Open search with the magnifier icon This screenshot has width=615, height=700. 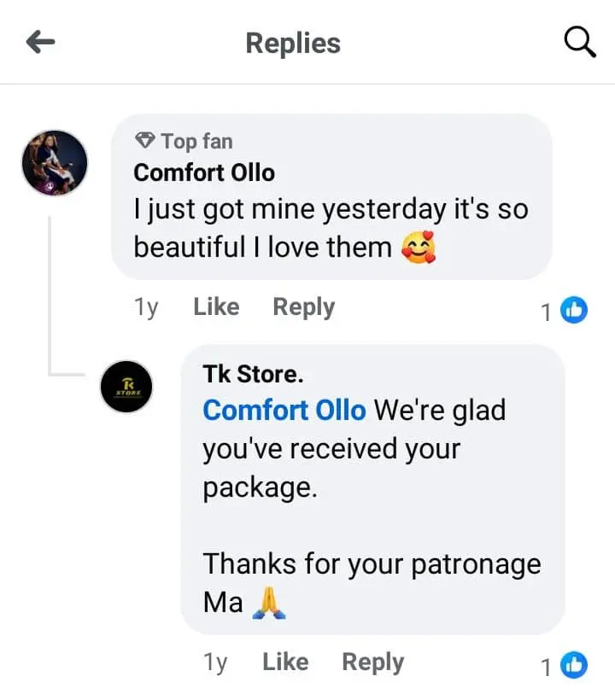580,42
